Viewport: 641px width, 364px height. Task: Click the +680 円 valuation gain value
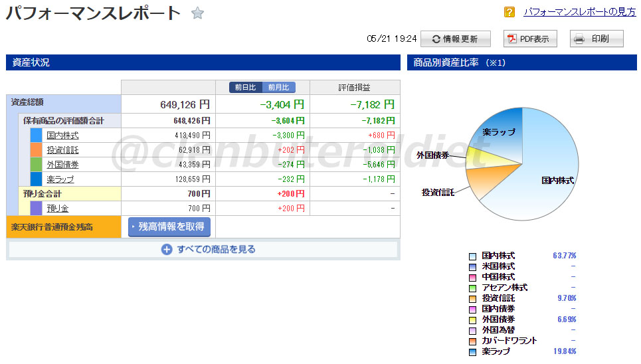click(381, 136)
